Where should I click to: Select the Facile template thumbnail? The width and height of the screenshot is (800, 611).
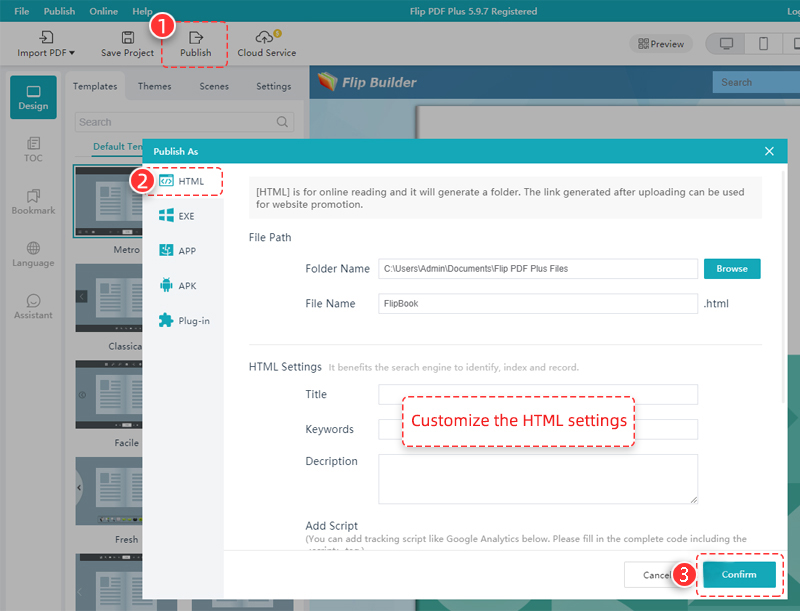click(x=109, y=394)
